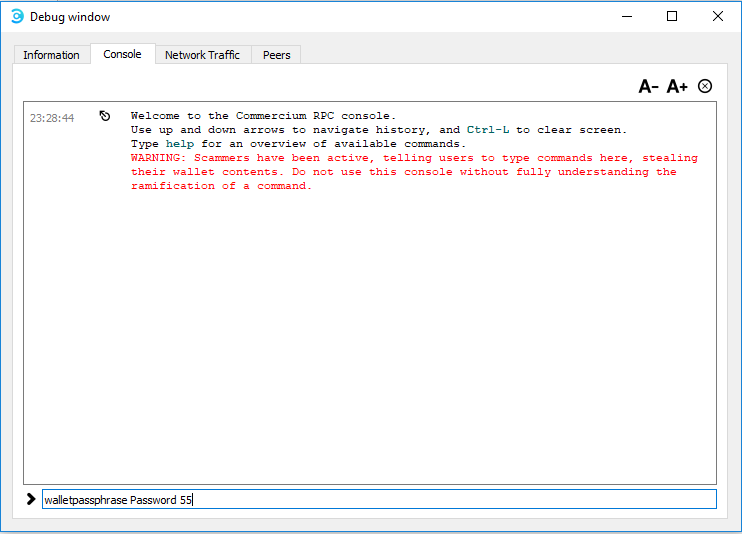742x534 pixels.
Task: Close the Debug window
Action: 717,17
